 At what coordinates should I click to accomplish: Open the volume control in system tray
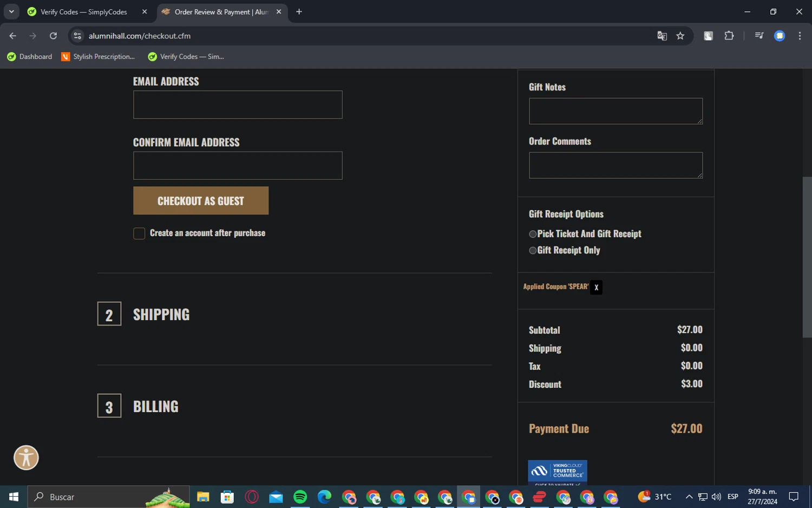tap(716, 497)
